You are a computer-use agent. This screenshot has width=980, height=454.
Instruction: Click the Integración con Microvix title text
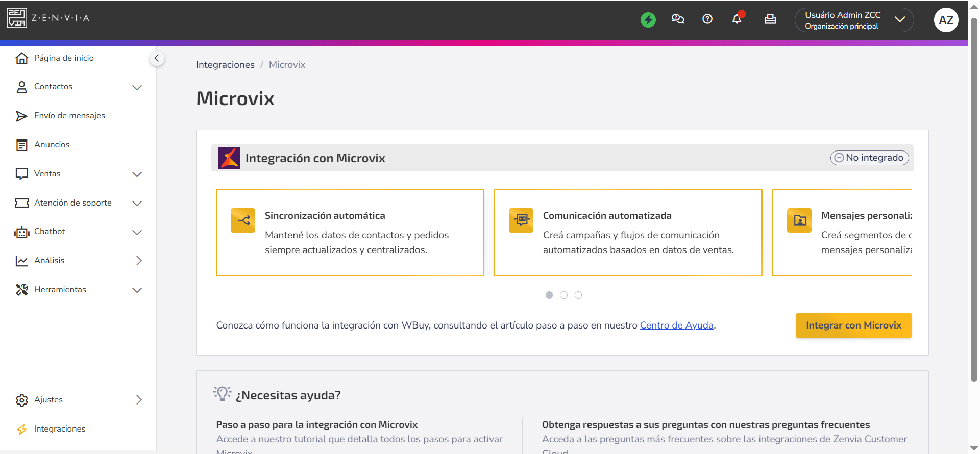(x=315, y=158)
